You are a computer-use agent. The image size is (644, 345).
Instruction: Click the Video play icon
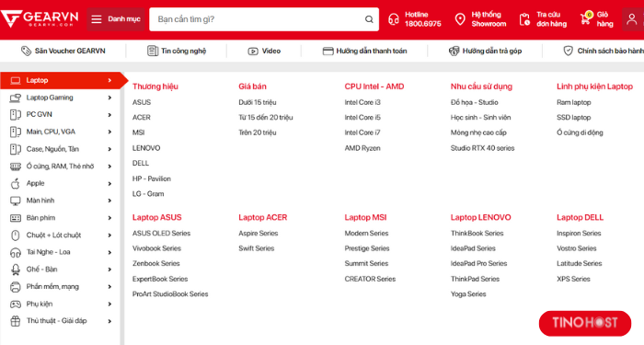coord(253,52)
